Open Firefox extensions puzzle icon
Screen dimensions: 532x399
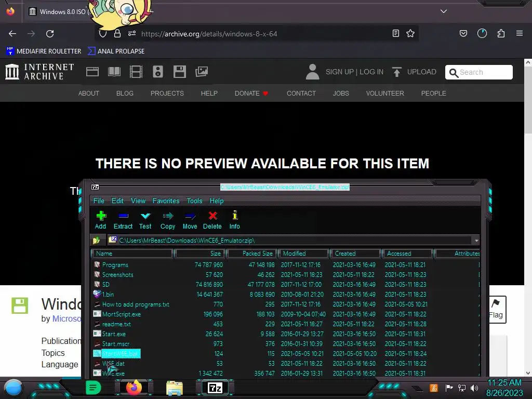tap(501, 33)
